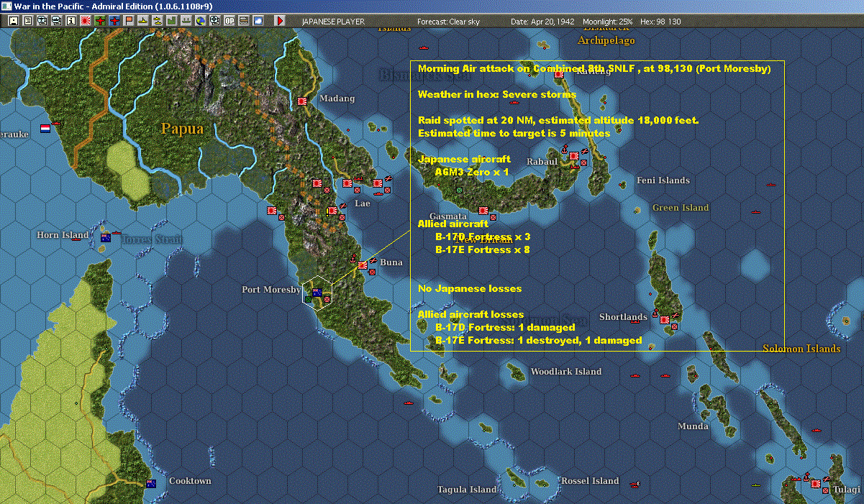Click the 'Munda' map label

pyautogui.click(x=693, y=426)
